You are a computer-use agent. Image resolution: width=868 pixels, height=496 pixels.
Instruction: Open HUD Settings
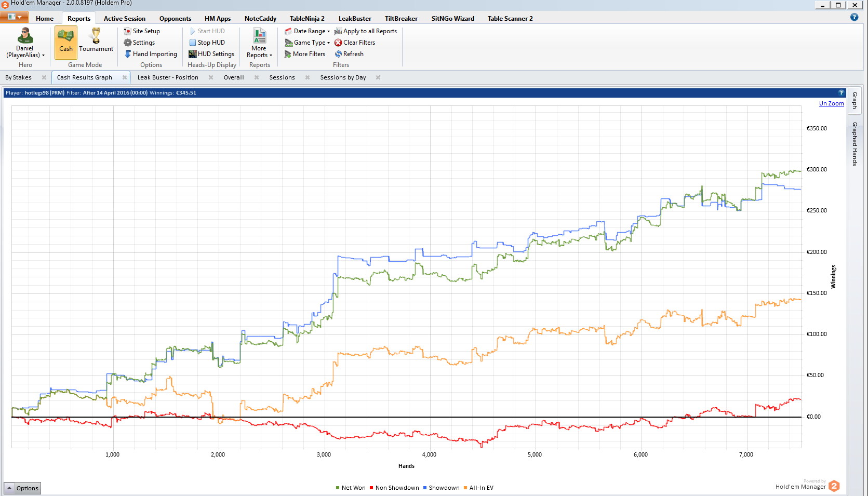click(211, 54)
